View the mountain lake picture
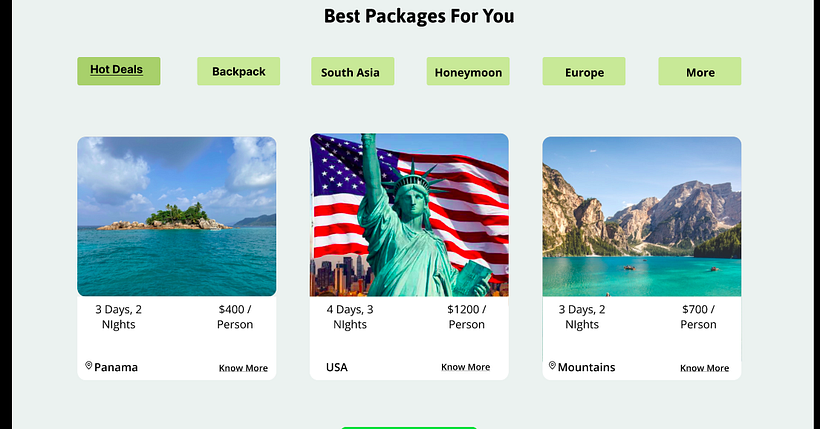The image size is (820, 429). [642, 217]
